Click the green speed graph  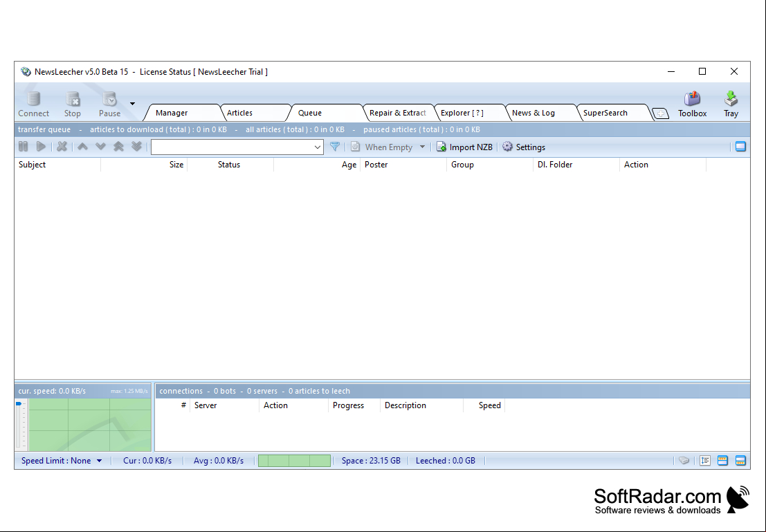coord(90,425)
